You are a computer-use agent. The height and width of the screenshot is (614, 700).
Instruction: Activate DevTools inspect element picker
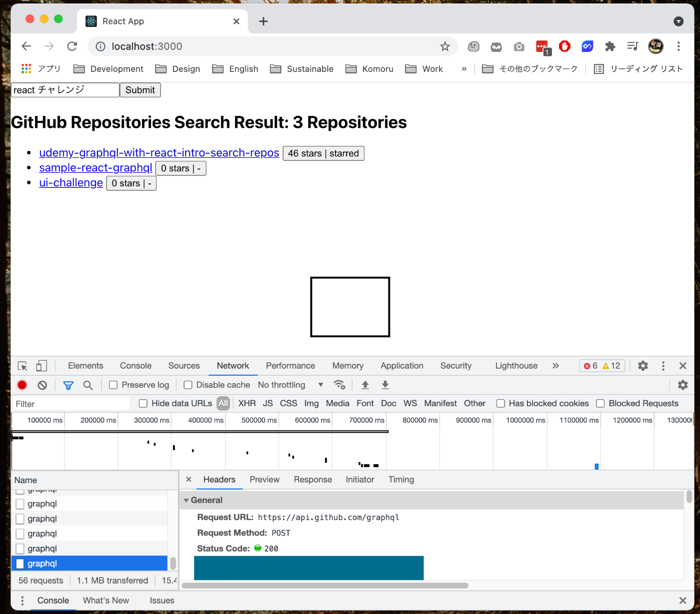click(x=22, y=366)
